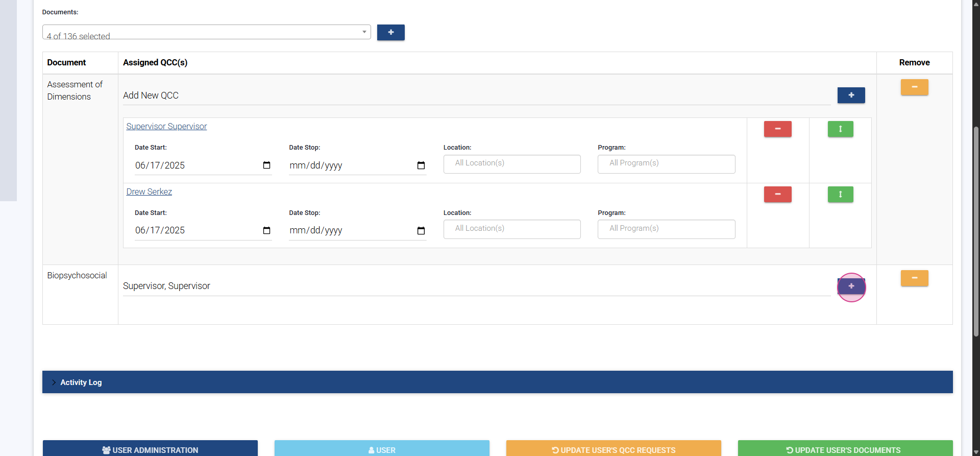Click the User Administration button

150,449
